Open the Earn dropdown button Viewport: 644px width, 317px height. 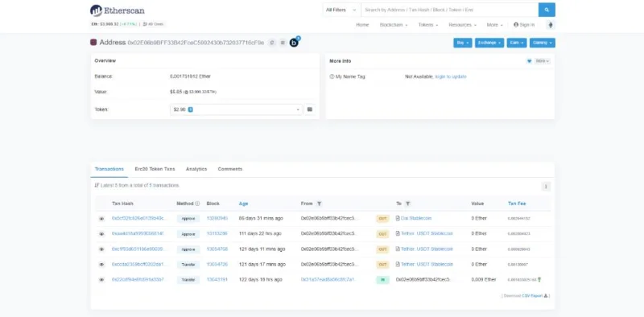tap(517, 43)
